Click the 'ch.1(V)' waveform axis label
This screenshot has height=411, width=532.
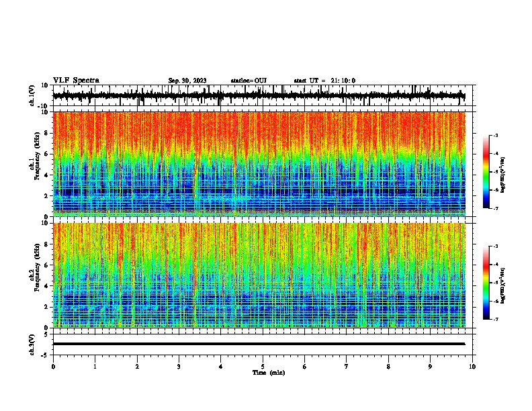pyautogui.click(x=32, y=95)
